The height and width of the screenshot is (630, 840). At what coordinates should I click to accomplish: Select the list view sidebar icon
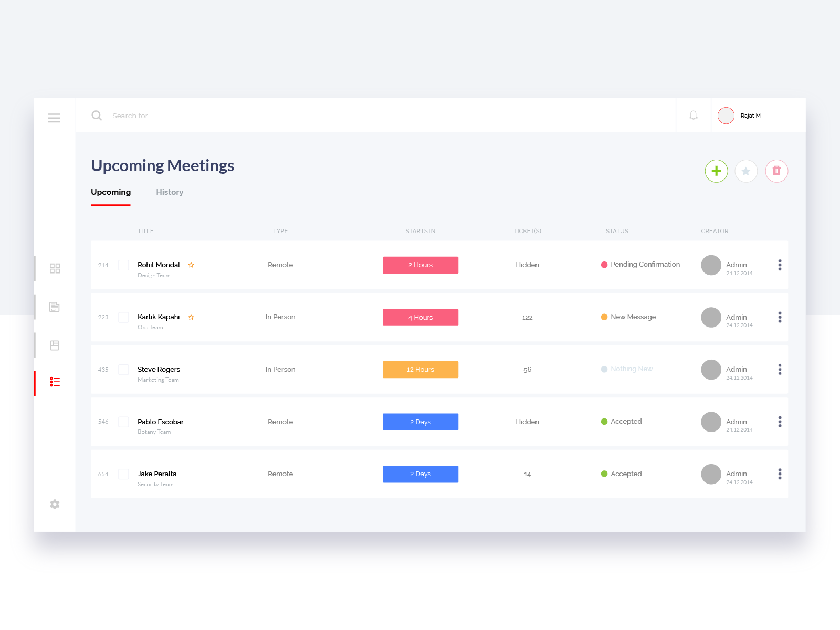[x=55, y=382]
